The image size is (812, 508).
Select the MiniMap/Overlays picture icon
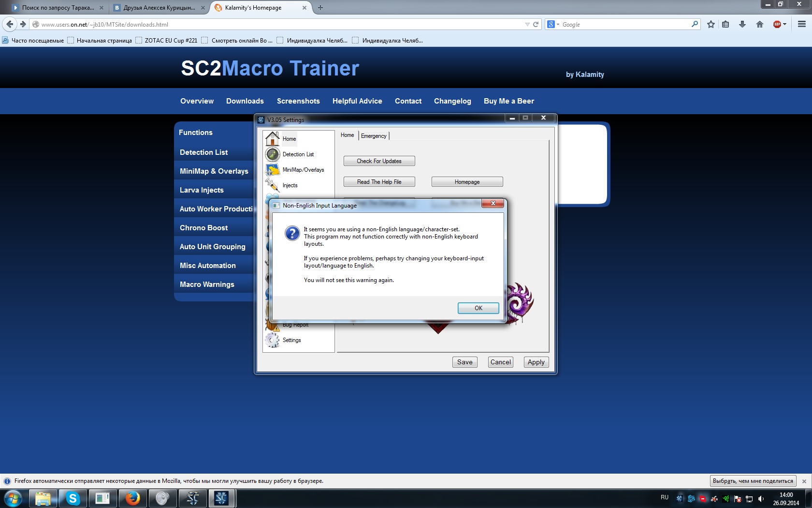click(273, 170)
